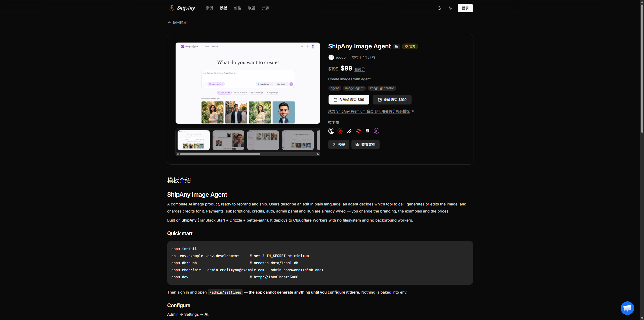This screenshot has width=644, height=320.
Task: Click the bold ShipAny word in 'Built on'
Action: pyautogui.click(x=189, y=220)
